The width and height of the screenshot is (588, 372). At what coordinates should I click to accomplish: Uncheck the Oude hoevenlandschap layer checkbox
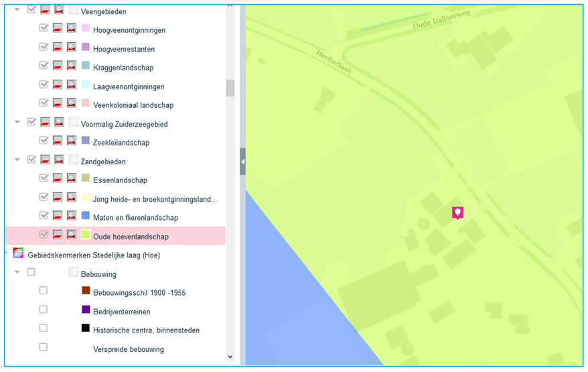click(x=44, y=235)
